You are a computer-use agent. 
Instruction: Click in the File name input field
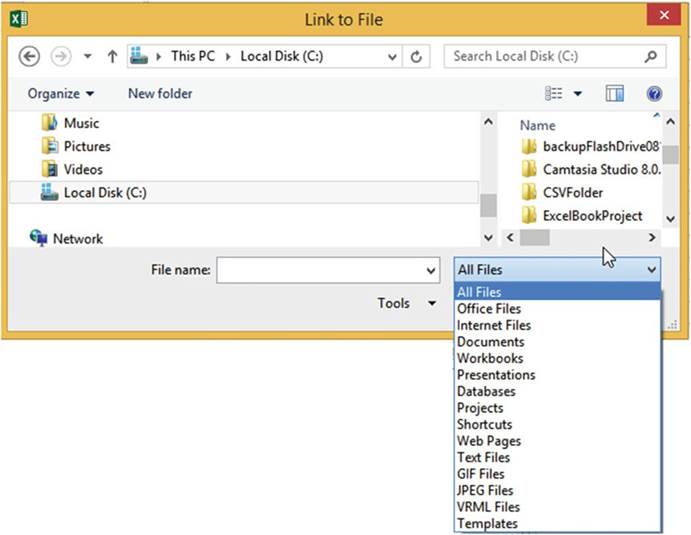320,270
